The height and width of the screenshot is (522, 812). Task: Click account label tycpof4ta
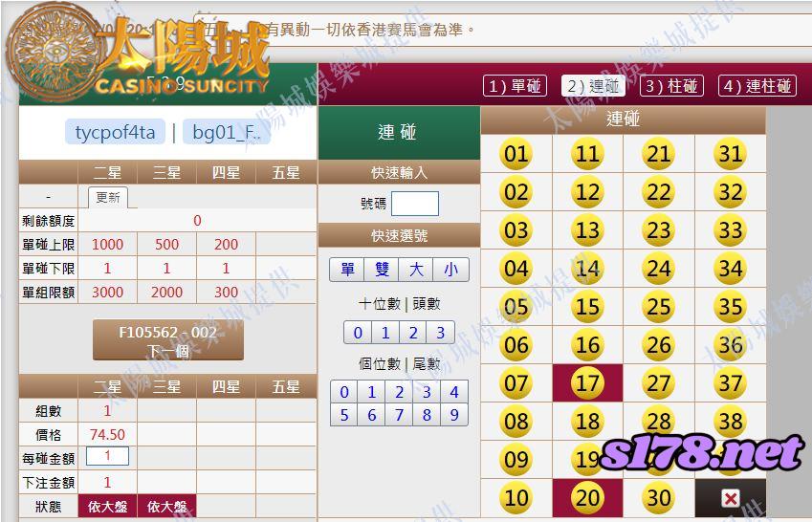pyautogui.click(x=115, y=132)
